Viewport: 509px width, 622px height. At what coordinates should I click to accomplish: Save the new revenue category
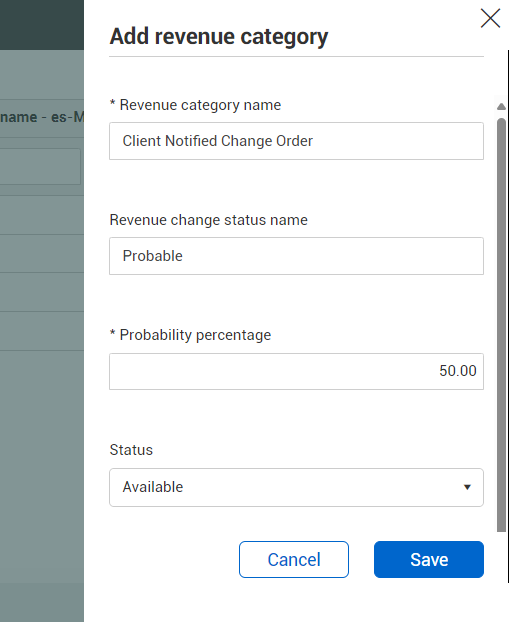pos(429,559)
